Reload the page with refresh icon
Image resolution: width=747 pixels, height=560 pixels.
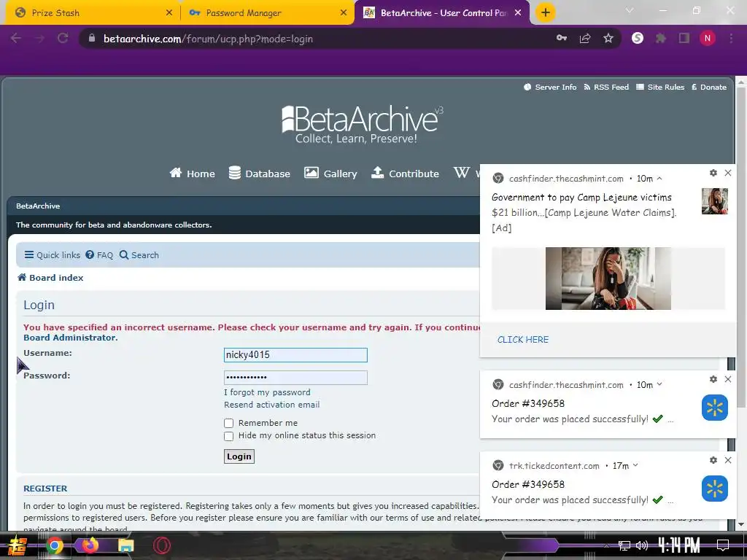[63, 38]
